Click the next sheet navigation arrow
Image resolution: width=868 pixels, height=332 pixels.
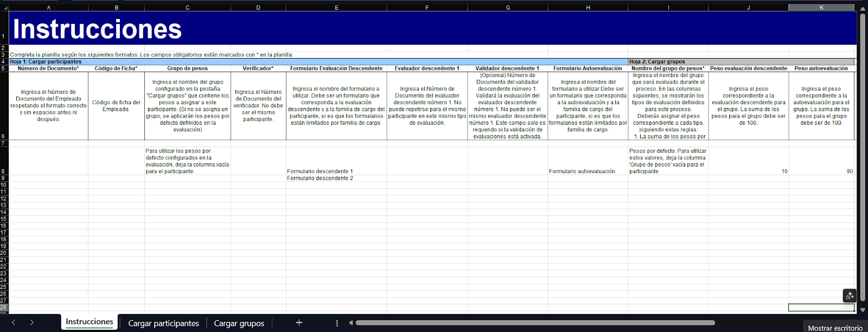click(x=32, y=323)
